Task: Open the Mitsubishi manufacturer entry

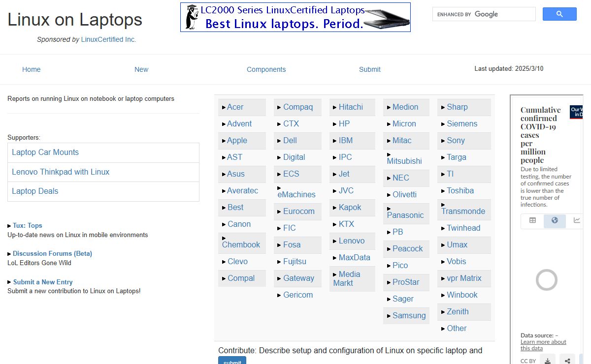Action: [x=404, y=161]
